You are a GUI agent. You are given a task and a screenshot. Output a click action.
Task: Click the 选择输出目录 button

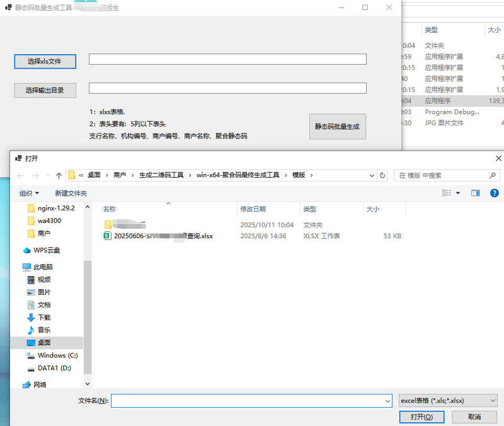(x=45, y=90)
